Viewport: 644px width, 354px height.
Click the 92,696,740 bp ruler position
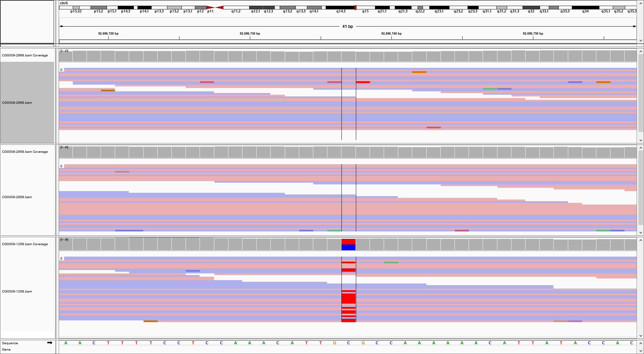(391, 34)
